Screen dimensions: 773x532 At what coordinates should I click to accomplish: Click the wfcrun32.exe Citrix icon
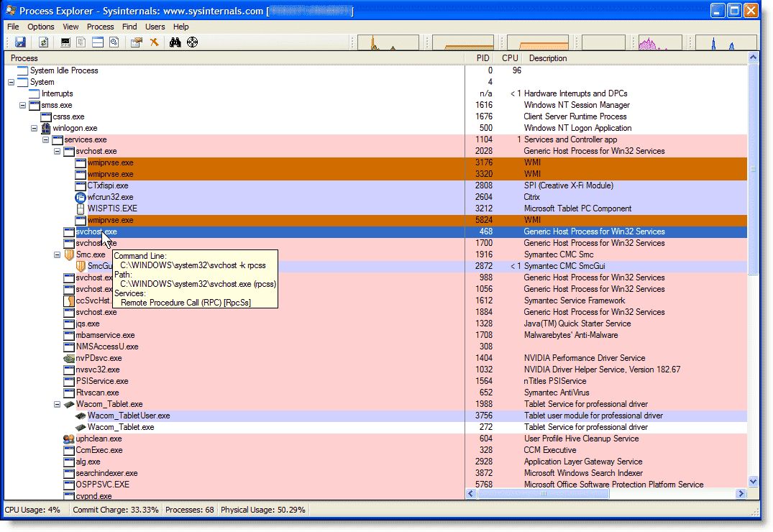(x=81, y=197)
